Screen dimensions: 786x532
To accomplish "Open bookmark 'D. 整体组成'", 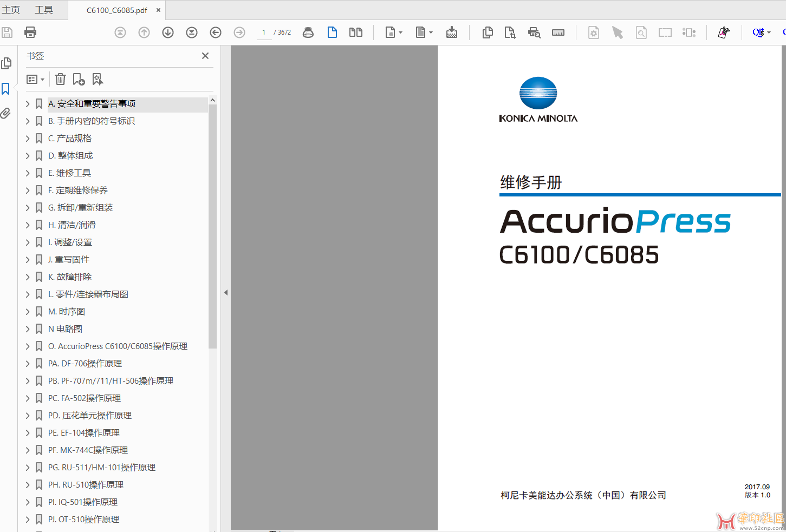I will pos(70,156).
